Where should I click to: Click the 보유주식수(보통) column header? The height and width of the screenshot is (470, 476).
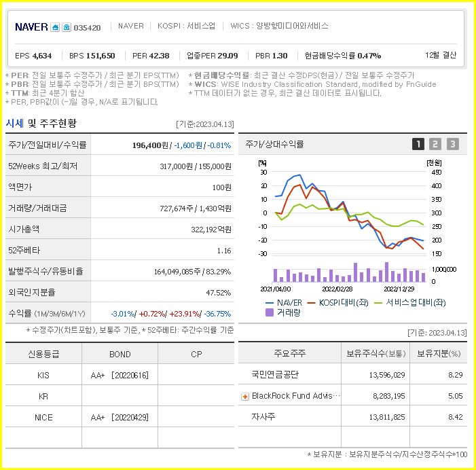click(x=376, y=353)
